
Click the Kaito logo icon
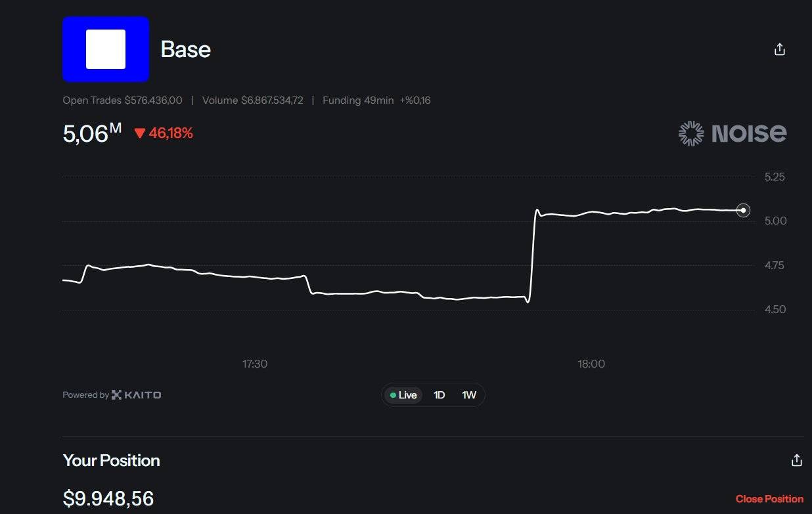tap(117, 395)
